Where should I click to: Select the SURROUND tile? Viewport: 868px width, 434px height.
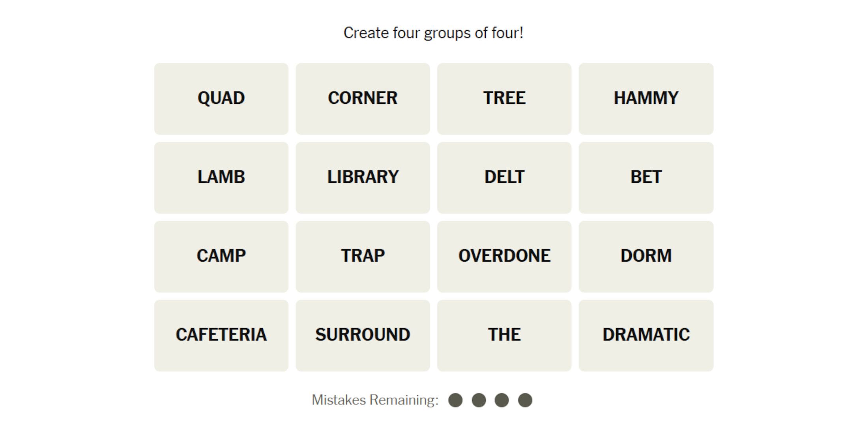coord(363,335)
